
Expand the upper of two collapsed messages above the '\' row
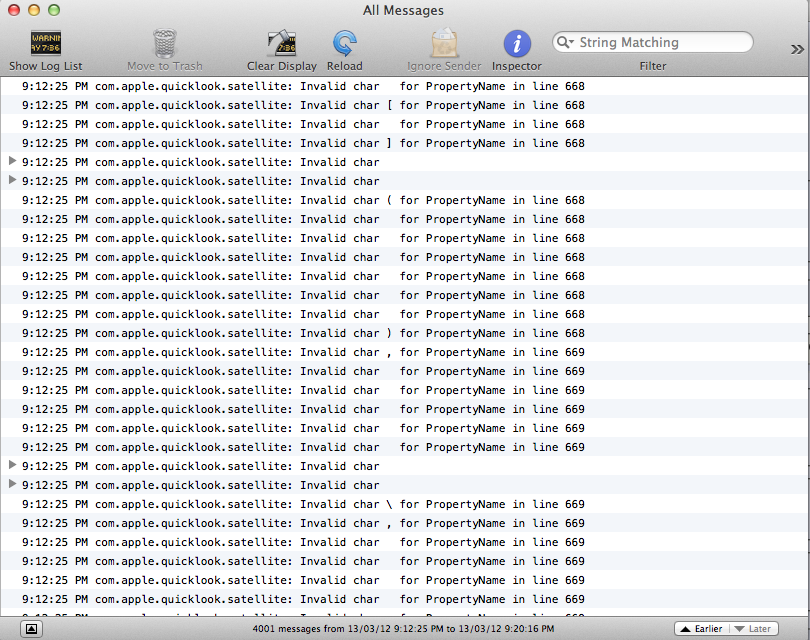pos(13,465)
